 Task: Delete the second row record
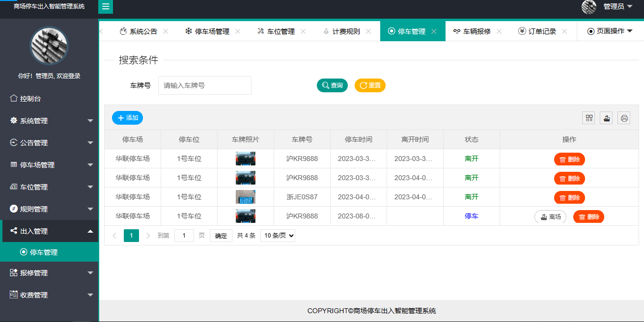coord(569,179)
